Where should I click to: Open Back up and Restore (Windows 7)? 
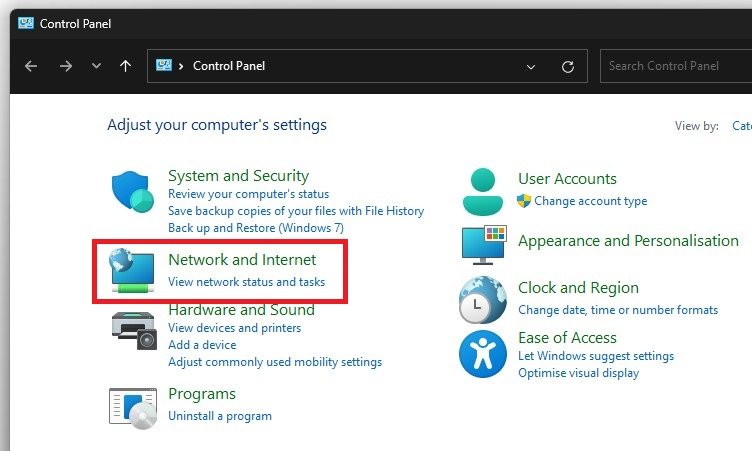(256, 228)
